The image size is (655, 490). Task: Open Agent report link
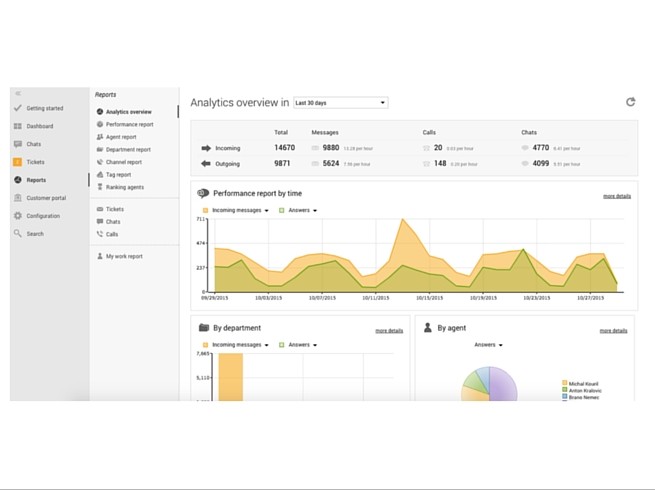click(x=121, y=137)
